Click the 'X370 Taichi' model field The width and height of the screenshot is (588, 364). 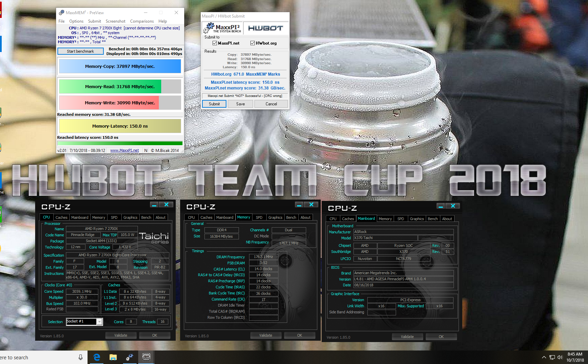click(385, 238)
